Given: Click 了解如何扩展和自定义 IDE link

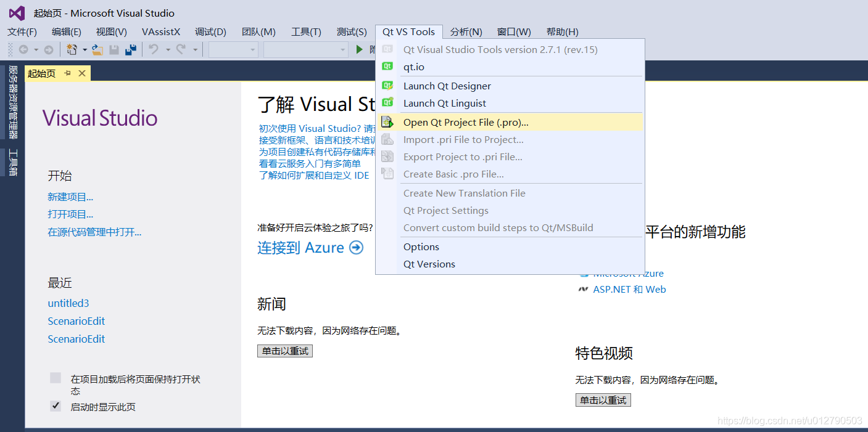Looking at the screenshot, I should click(314, 175).
